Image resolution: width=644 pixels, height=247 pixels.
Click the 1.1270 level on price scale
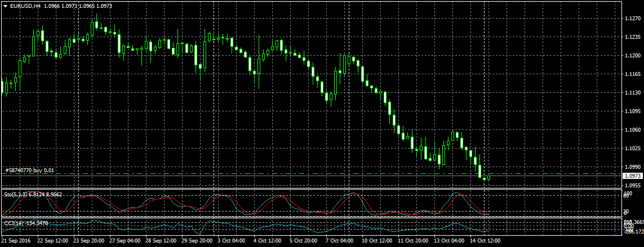(x=632, y=19)
